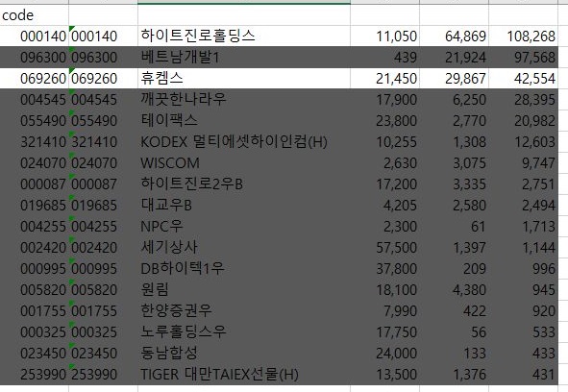Select the value cell 3,335
The height and width of the screenshot is (392, 568).
pos(455,184)
